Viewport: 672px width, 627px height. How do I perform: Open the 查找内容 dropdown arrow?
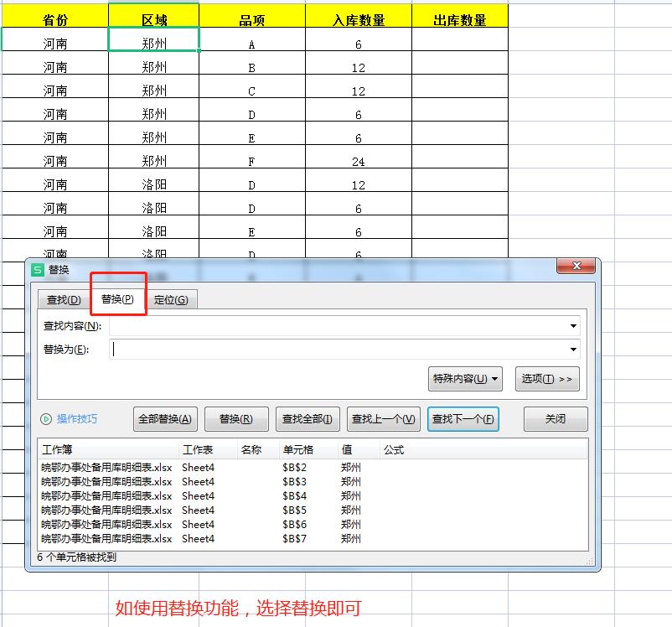pos(572,326)
